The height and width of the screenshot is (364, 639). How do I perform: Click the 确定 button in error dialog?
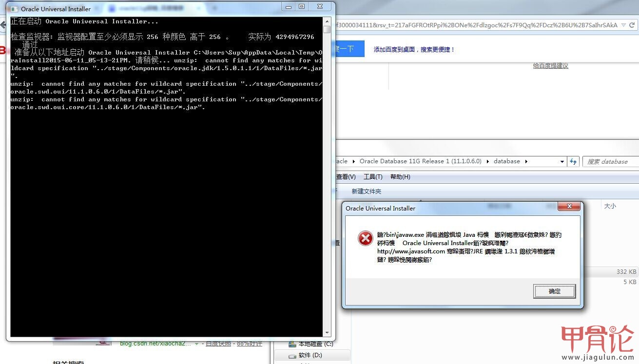coord(555,291)
